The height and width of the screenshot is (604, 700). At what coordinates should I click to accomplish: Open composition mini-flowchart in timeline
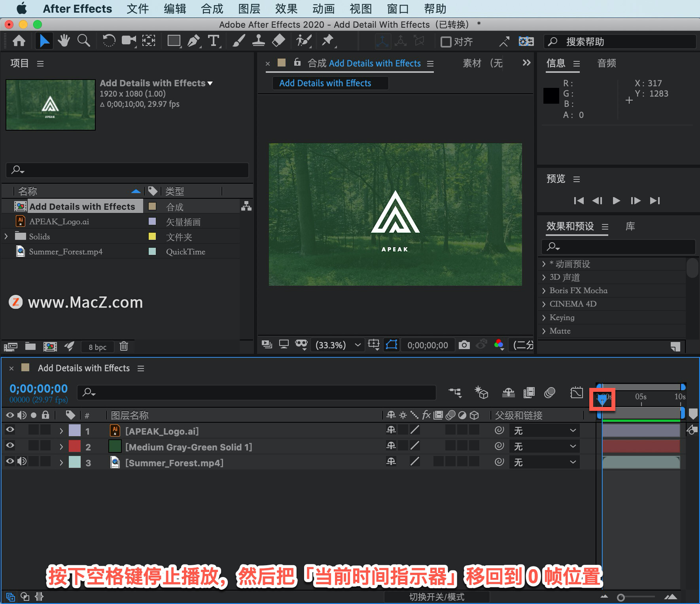(x=455, y=392)
